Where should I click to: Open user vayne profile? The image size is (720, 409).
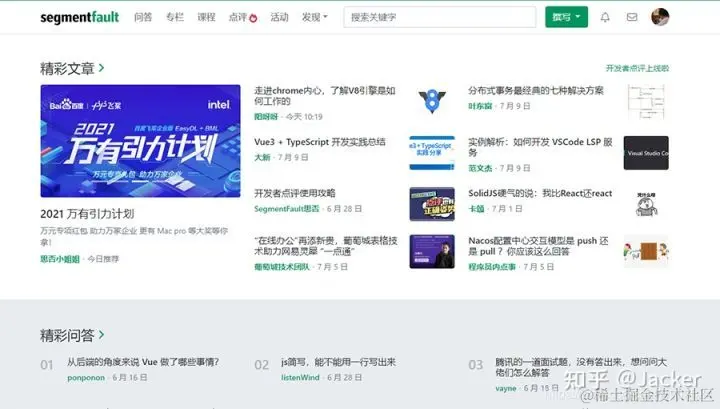pyautogui.click(x=506, y=388)
